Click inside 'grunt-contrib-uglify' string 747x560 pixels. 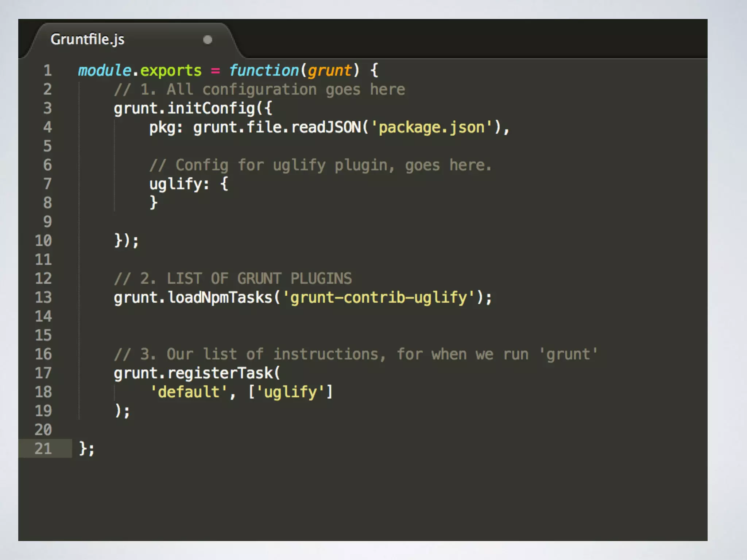tap(378, 297)
